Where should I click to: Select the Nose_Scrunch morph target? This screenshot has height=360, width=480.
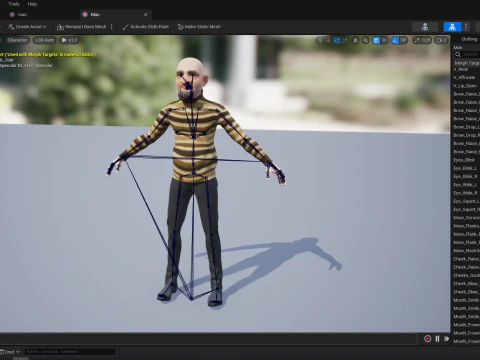[466, 218]
